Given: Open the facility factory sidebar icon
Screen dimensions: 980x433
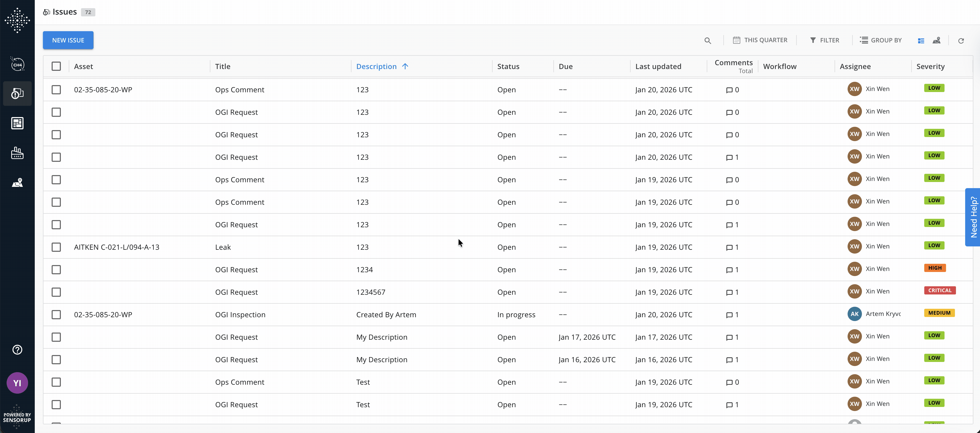Looking at the screenshot, I should coord(17,153).
